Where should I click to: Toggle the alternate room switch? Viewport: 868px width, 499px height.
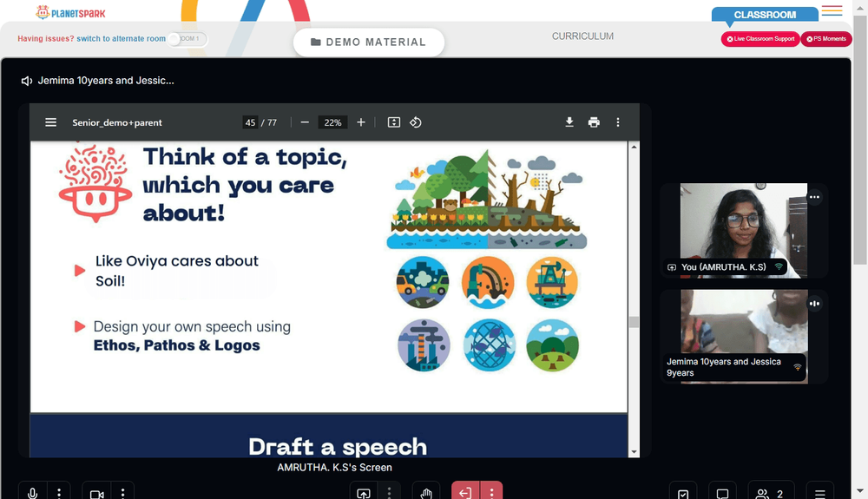[187, 39]
